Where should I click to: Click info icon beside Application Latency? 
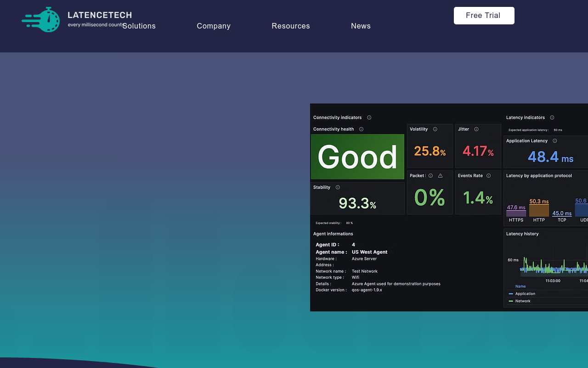point(554,141)
